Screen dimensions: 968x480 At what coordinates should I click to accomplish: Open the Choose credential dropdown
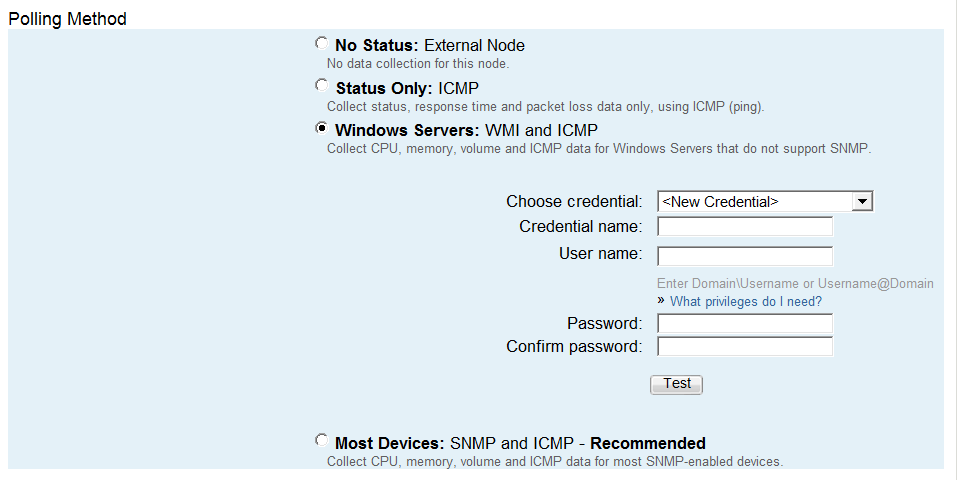[x=765, y=202]
